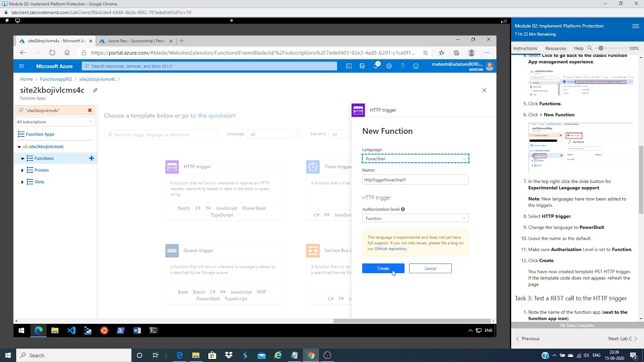Adjust the instructions zoom slider
Screen dimensions: 644x362
[x=600, y=48]
